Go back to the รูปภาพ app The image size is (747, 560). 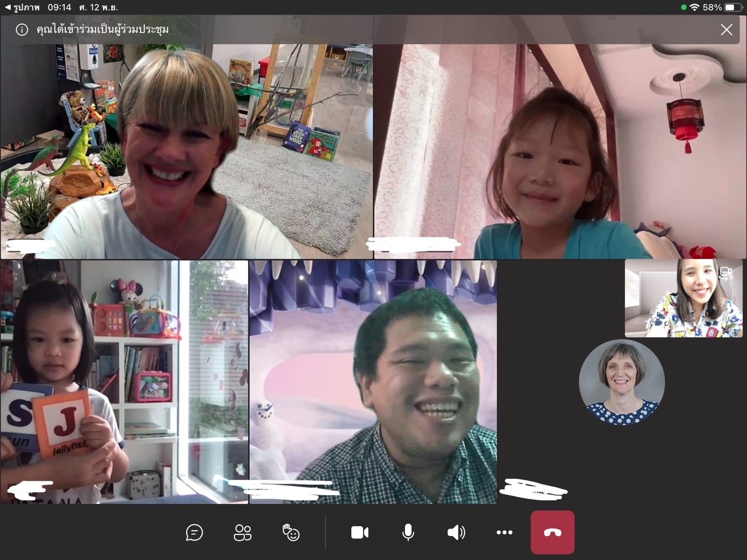[x=22, y=8]
